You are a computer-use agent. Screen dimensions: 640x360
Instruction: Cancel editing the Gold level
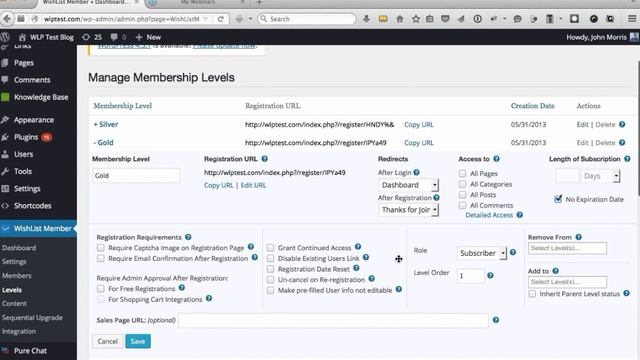pos(108,341)
